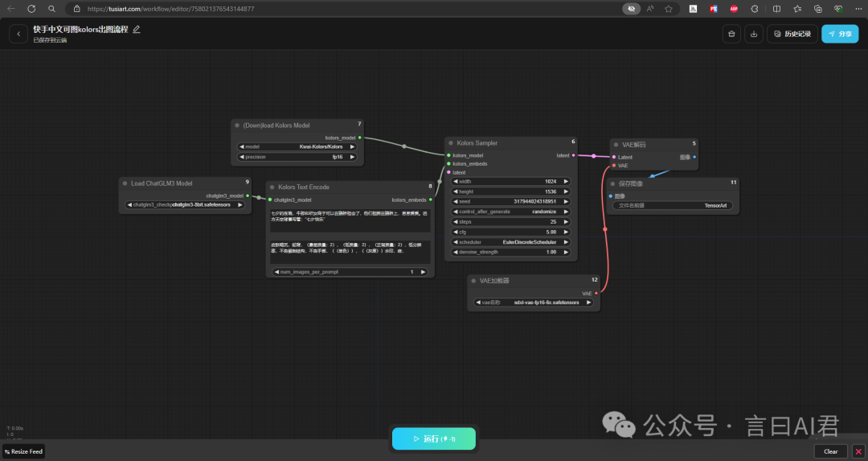Click the 文件名前缀 field with TensorArt
The width and height of the screenshot is (868, 461).
(x=672, y=206)
